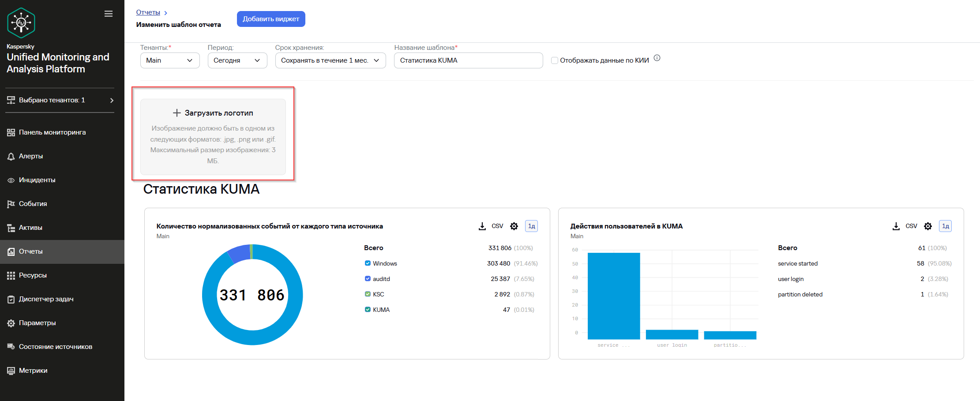Click the Metrics monitor icon
The image size is (980, 401).
click(11, 371)
